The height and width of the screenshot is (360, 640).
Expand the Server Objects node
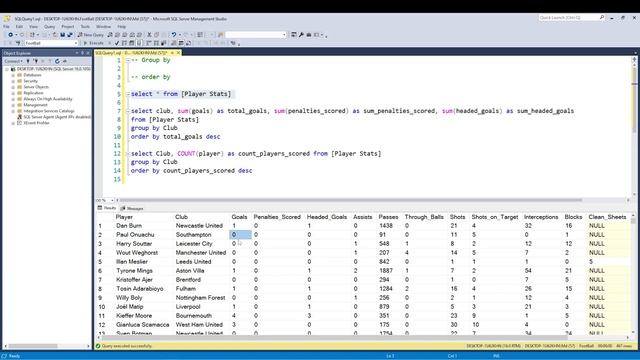[13, 87]
